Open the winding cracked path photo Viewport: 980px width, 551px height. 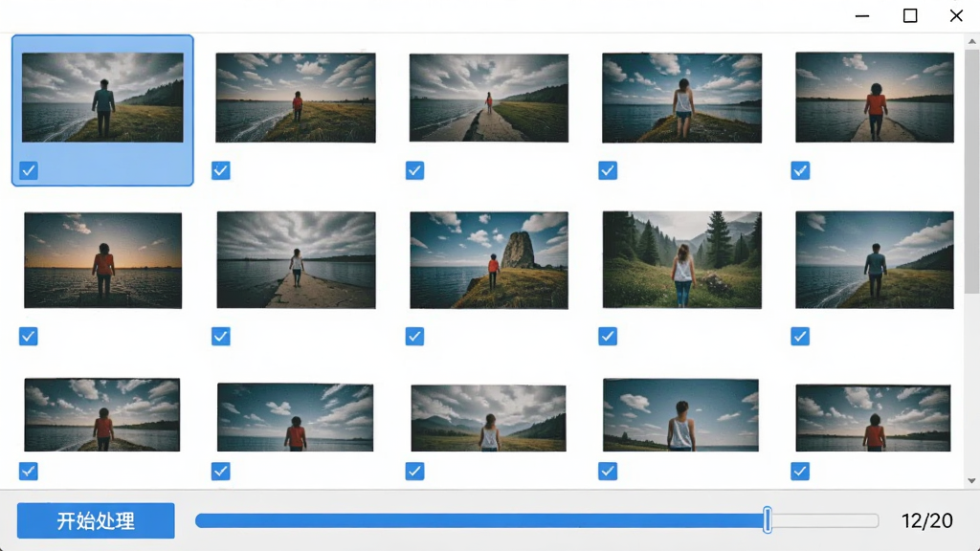click(489, 98)
